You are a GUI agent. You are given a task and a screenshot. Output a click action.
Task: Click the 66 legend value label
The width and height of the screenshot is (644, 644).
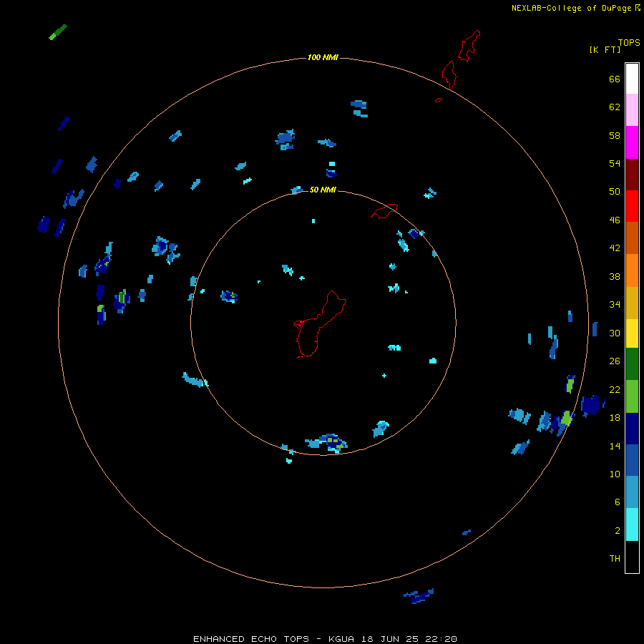click(615, 79)
